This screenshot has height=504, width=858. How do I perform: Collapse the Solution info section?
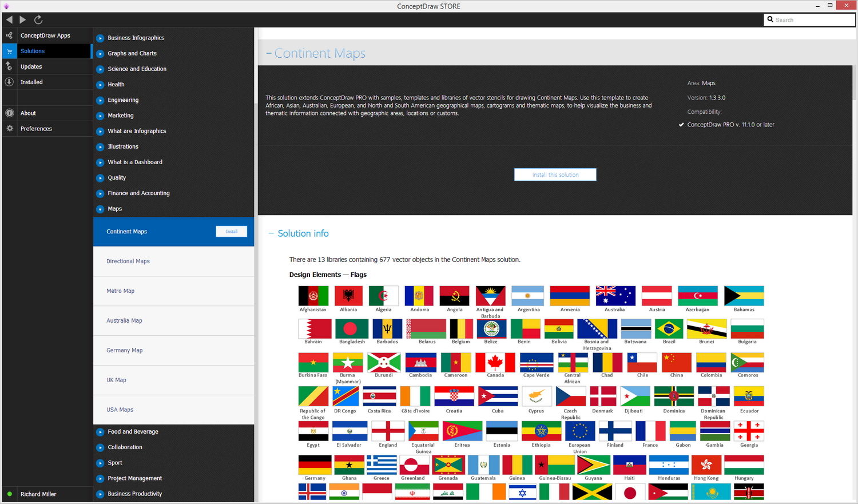click(x=271, y=233)
